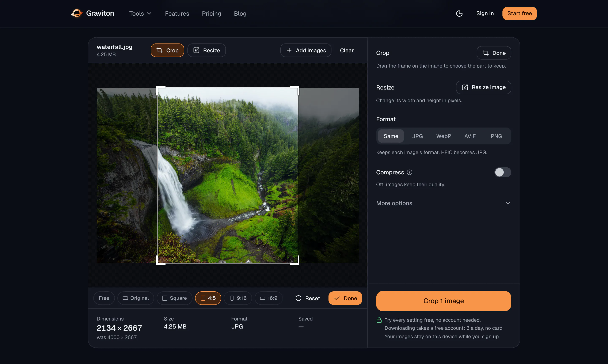Click the Crop 1 image button

point(443,301)
